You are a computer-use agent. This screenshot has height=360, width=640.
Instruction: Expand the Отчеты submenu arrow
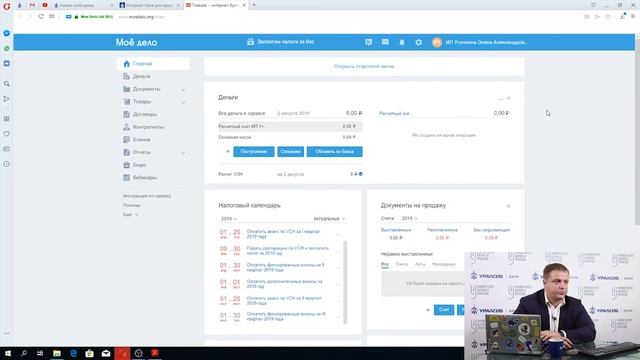pos(183,153)
